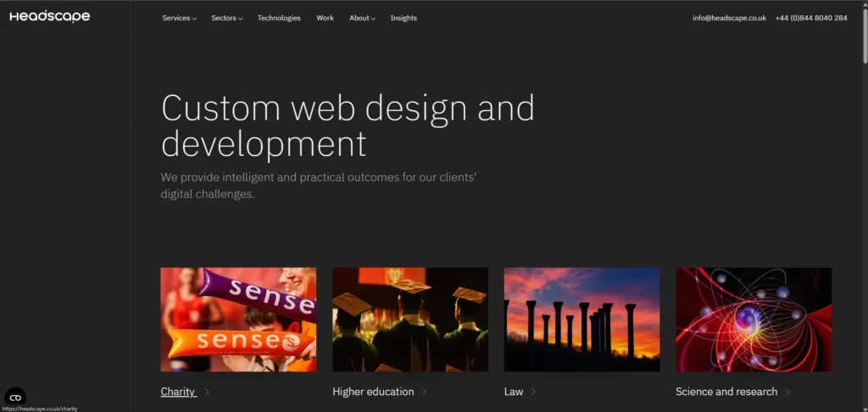Open the Higher education graduation image
The width and height of the screenshot is (868, 412).
410,320
